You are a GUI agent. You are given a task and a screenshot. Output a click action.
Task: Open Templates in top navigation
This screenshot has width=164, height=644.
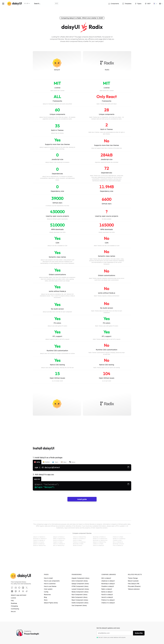tap(127, 4)
